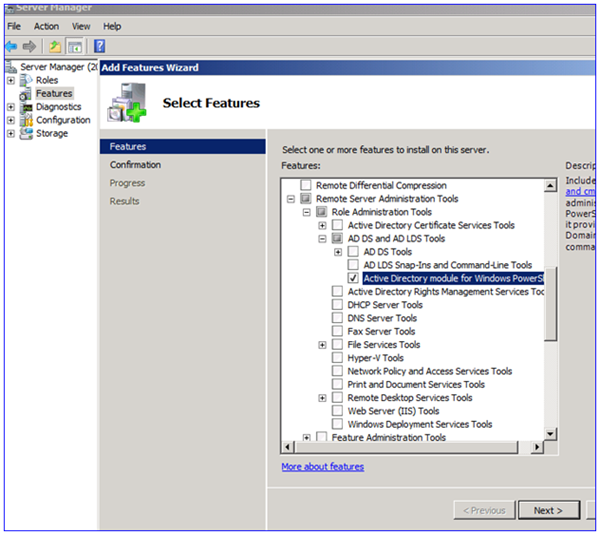Click the description link starting with 'and cm'
Viewport: 600px width, 535px height.
(580, 192)
